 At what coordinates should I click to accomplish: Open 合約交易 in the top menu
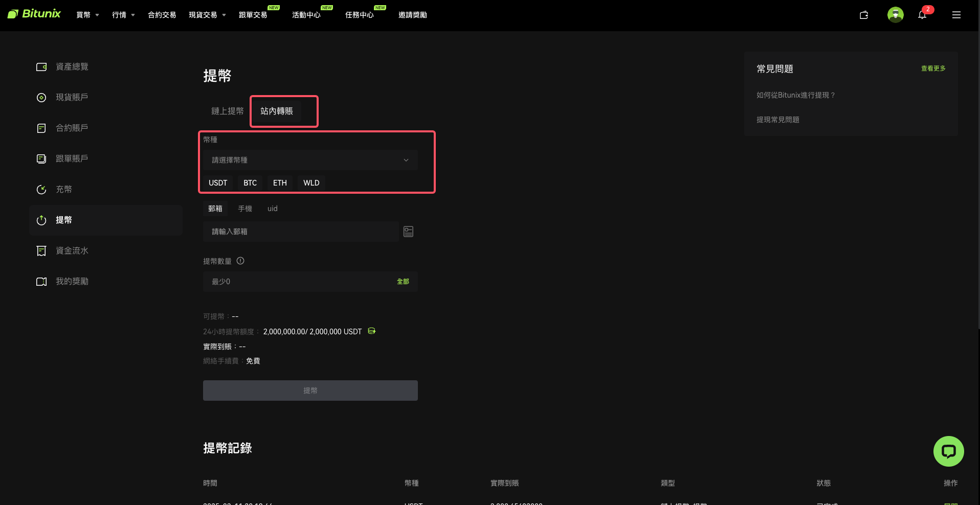(x=162, y=15)
